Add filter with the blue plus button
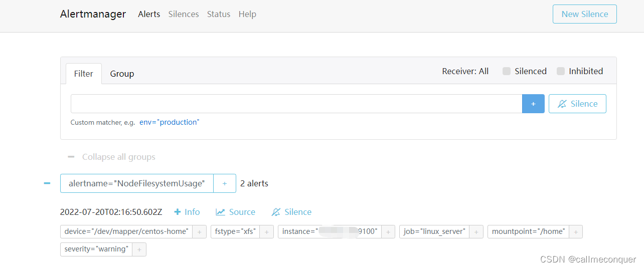The height and width of the screenshot is (269, 644). (x=533, y=104)
